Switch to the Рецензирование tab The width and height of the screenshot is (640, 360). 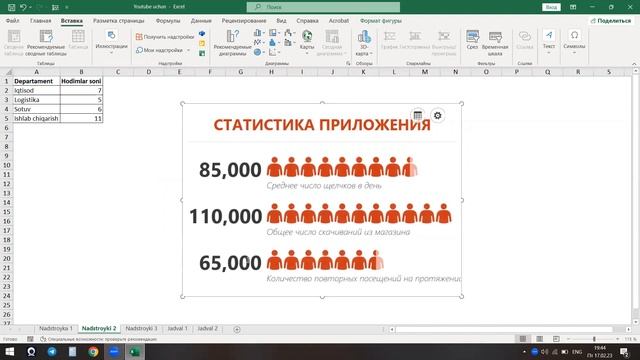(244, 20)
